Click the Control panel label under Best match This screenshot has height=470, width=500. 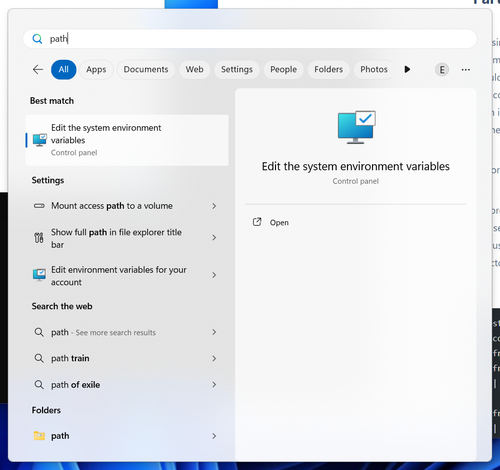pyautogui.click(x=74, y=153)
